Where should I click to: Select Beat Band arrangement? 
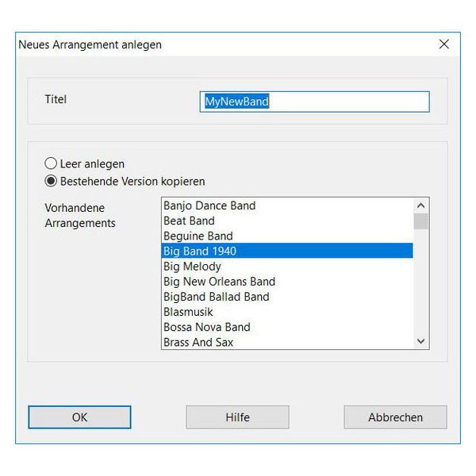pos(189,221)
